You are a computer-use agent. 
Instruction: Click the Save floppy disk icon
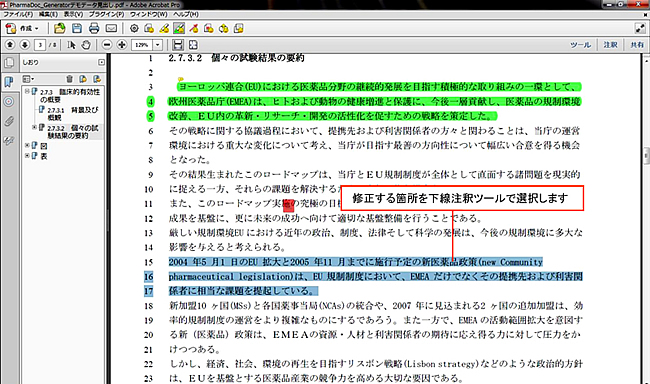coord(77,29)
